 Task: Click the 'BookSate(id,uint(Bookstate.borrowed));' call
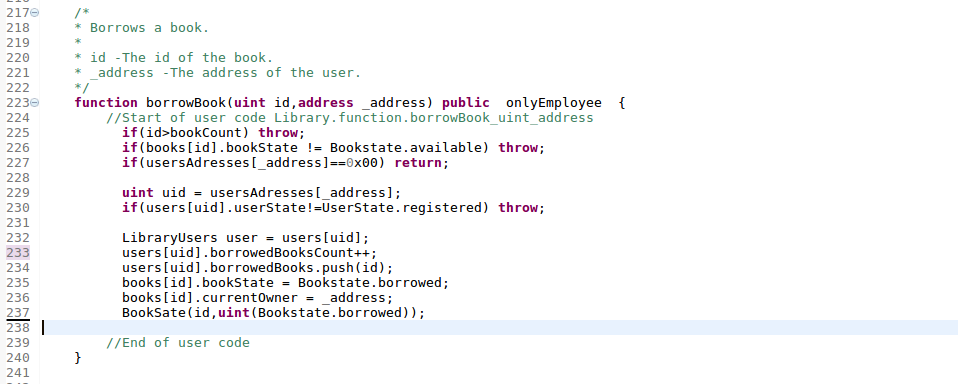[273, 313]
